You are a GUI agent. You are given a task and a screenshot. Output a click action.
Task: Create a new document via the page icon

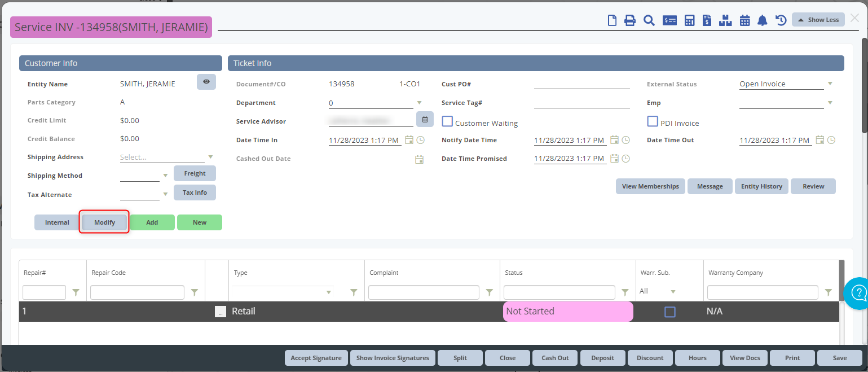[x=613, y=20]
